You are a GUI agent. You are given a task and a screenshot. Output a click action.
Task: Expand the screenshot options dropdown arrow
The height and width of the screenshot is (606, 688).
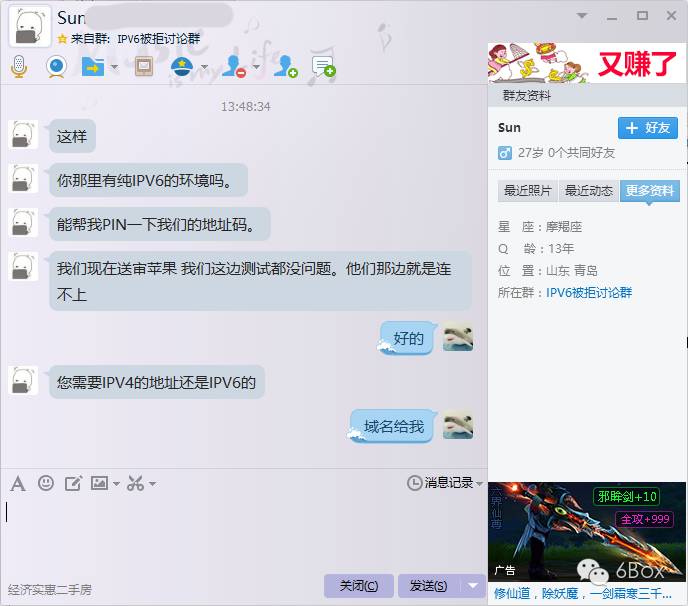[x=152, y=484]
